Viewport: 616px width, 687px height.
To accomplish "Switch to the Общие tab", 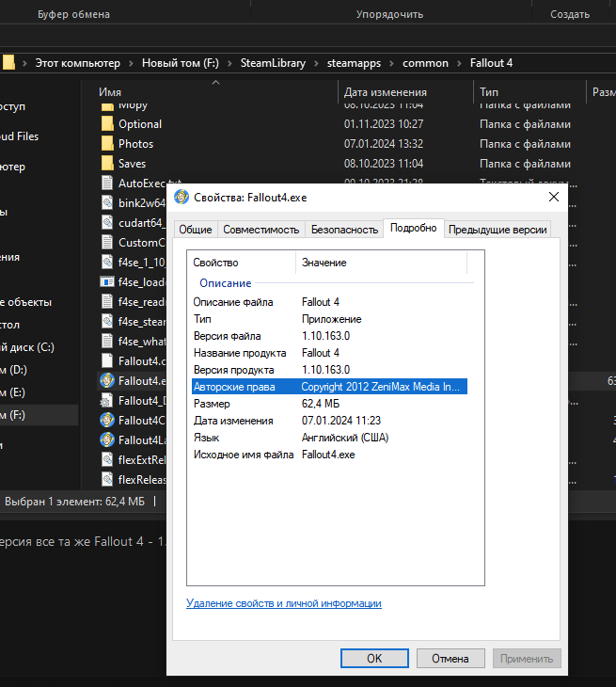I will (195, 230).
